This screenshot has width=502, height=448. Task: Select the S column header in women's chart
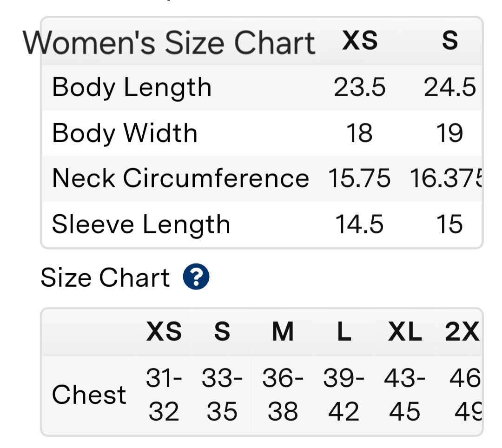450,40
